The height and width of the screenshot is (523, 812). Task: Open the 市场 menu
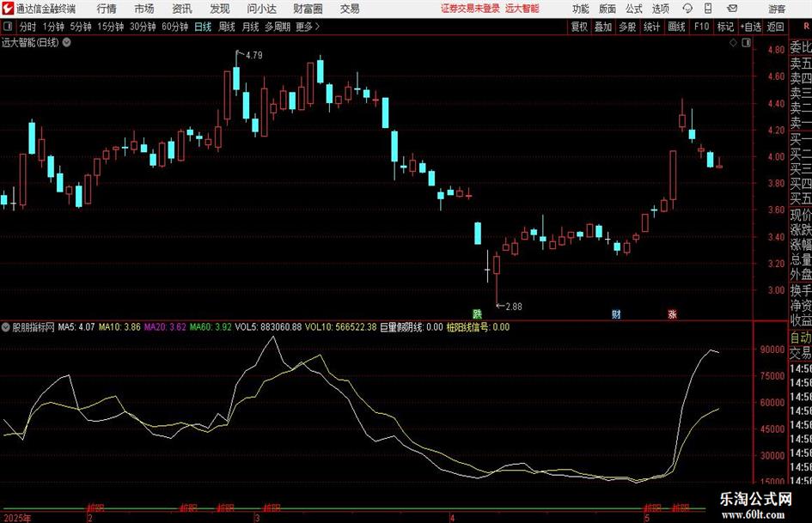pos(144,9)
